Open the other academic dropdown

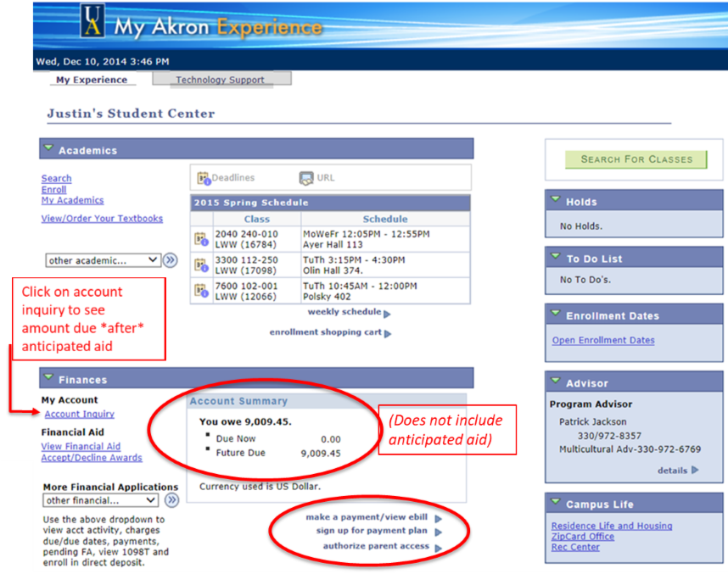click(x=103, y=260)
